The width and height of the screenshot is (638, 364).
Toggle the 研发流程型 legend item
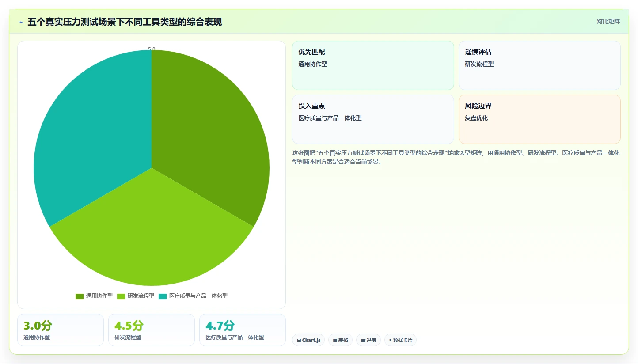[136, 296]
